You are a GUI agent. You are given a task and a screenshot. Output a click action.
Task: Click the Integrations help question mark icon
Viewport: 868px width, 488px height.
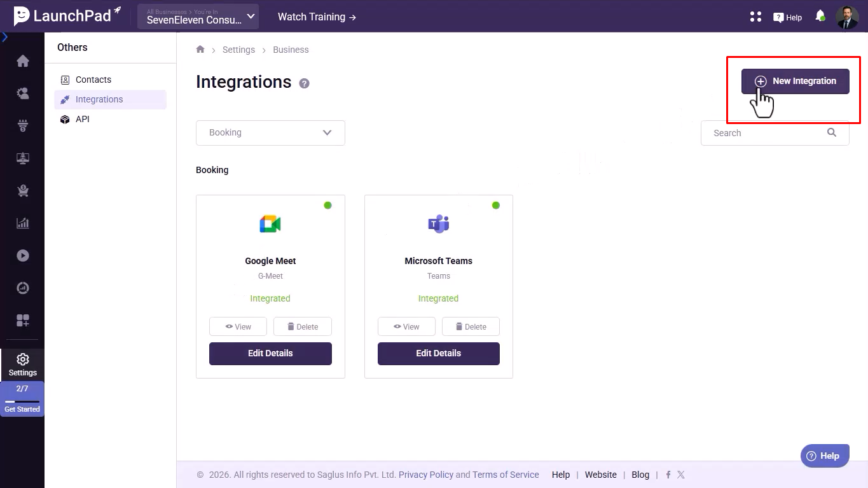pos(305,83)
